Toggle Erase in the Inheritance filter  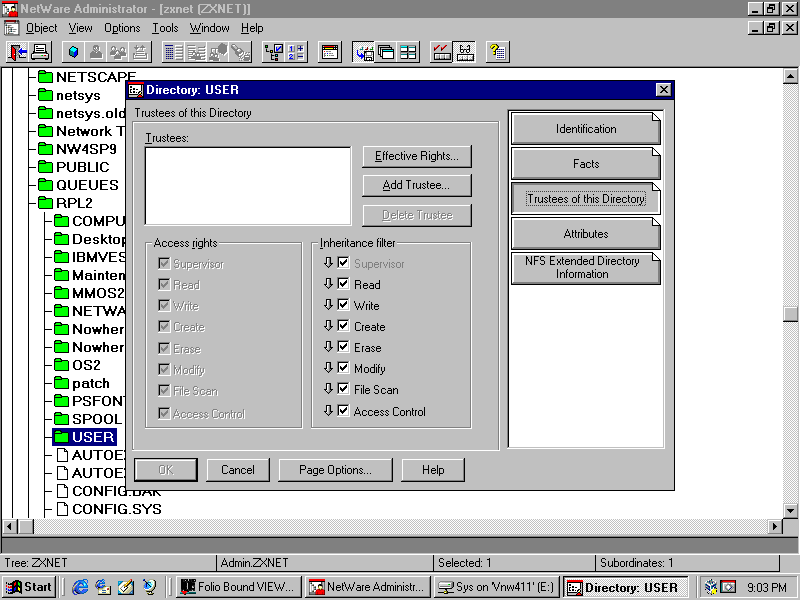pos(343,347)
